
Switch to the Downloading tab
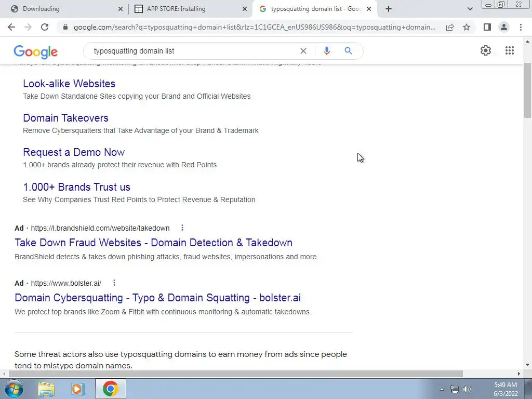tap(64, 9)
